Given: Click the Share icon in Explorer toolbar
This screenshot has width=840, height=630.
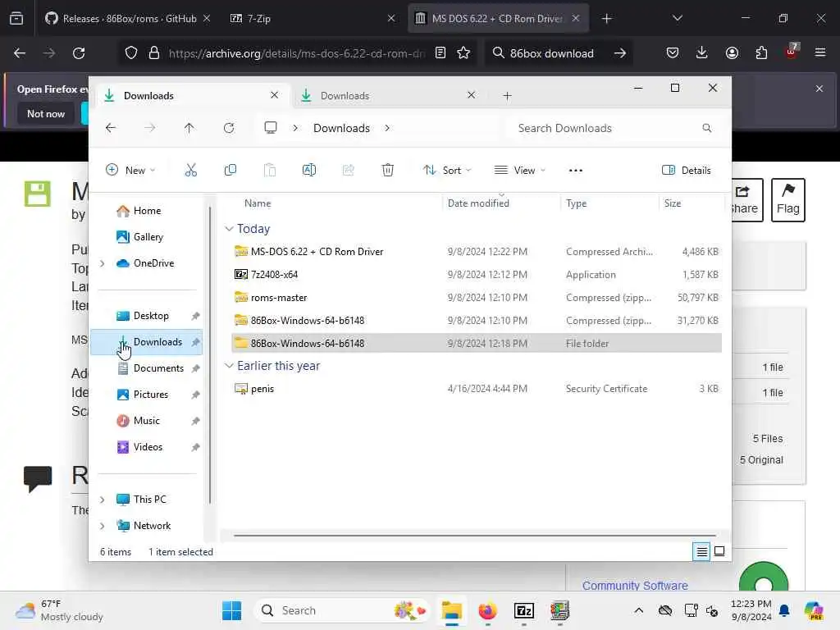Looking at the screenshot, I should [x=348, y=171].
